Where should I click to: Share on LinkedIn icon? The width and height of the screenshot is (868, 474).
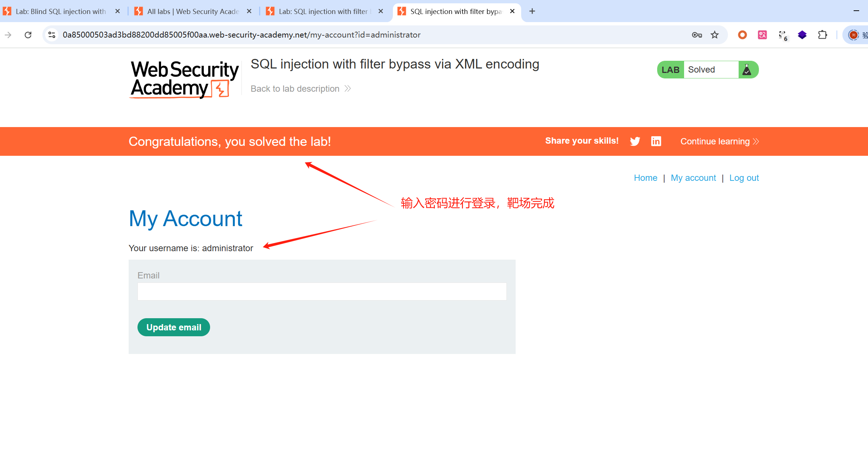(x=656, y=141)
